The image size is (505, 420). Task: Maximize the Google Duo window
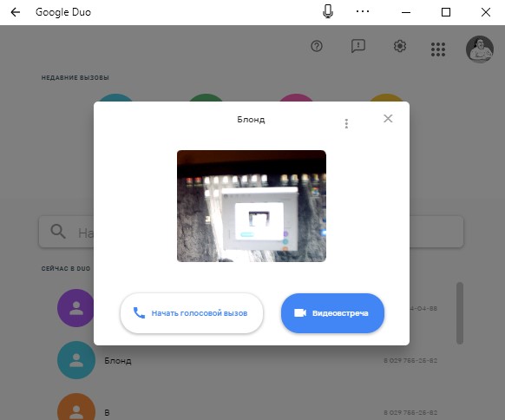pos(446,12)
